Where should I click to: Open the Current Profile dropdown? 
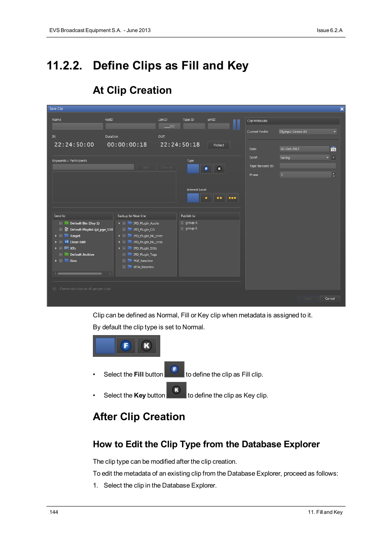(x=308, y=132)
